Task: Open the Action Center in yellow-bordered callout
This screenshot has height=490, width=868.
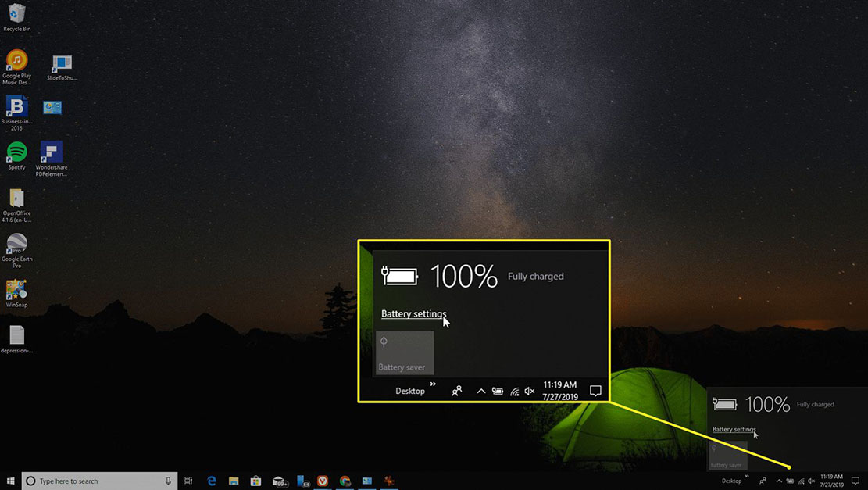Action: click(595, 391)
